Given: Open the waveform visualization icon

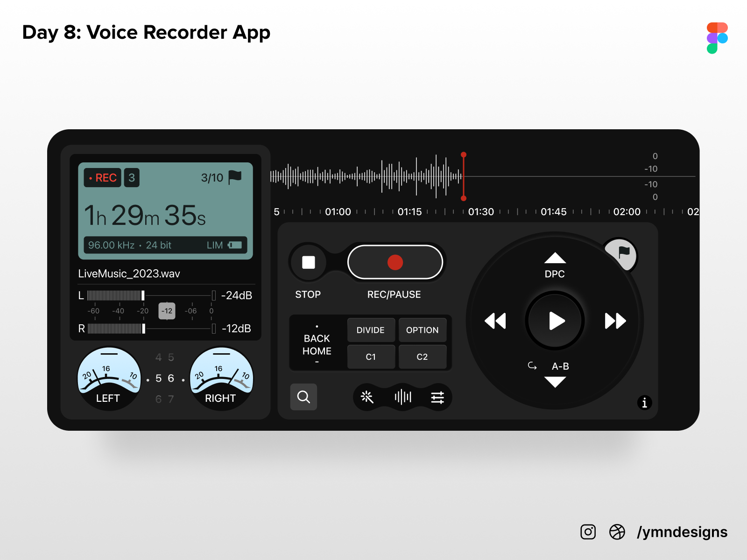Looking at the screenshot, I should pyautogui.click(x=402, y=397).
